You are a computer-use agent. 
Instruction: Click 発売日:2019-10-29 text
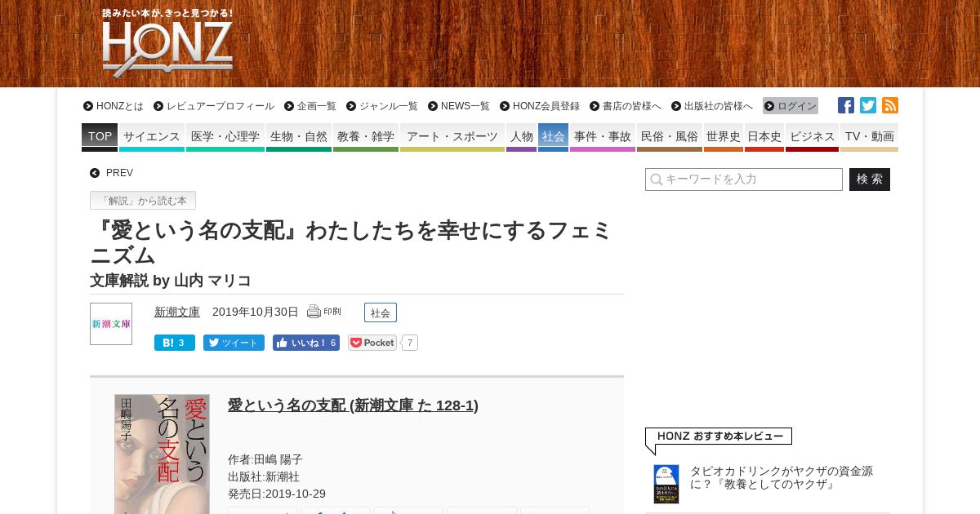pyautogui.click(x=277, y=494)
